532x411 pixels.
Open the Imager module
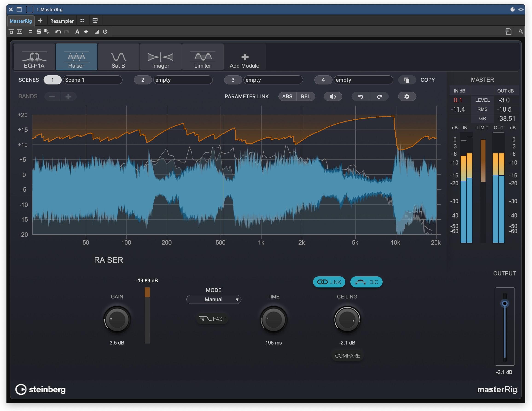click(x=160, y=57)
